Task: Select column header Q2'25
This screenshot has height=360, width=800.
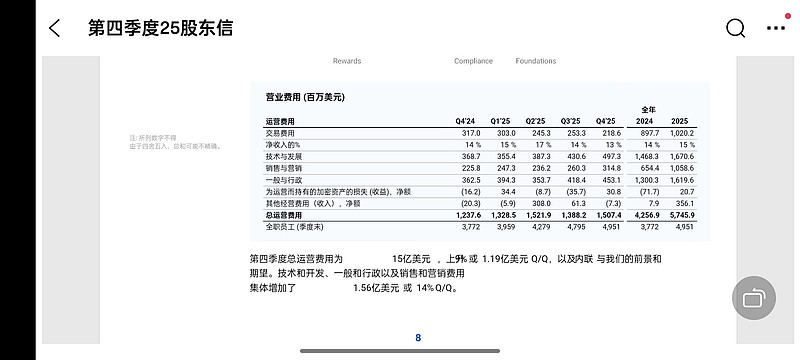Action: pyautogui.click(x=535, y=121)
